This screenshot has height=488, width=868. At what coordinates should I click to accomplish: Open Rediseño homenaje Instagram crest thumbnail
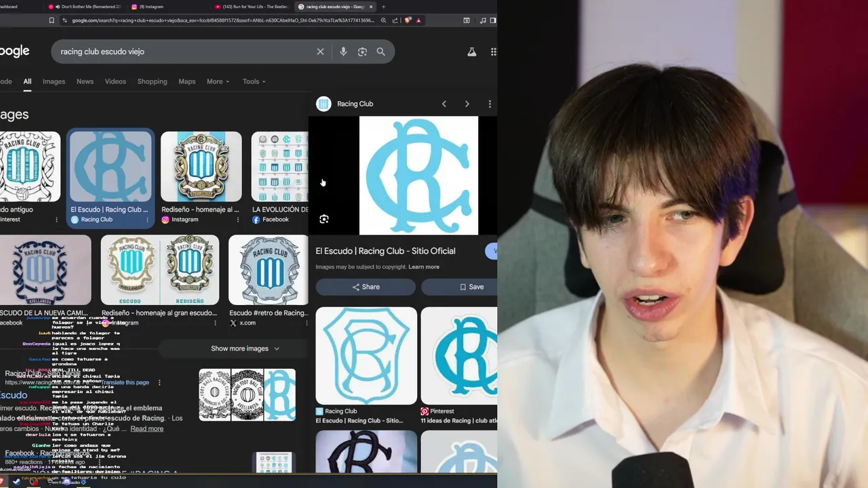click(x=201, y=166)
